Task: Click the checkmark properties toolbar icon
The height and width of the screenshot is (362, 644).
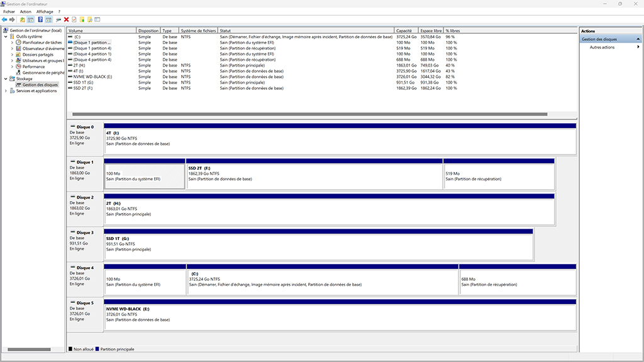Action: point(74,19)
